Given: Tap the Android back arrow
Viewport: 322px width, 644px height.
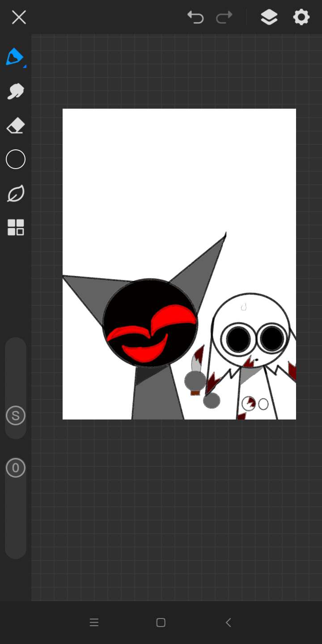Looking at the screenshot, I should pyautogui.click(x=228, y=623).
